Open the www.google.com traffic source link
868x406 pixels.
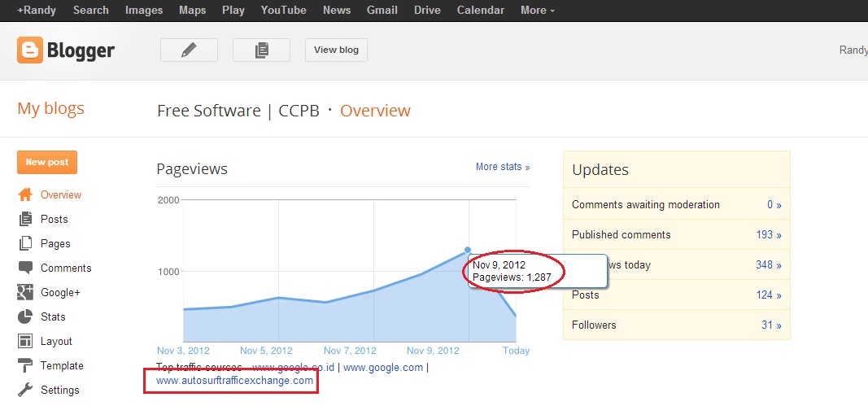(x=383, y=367)
